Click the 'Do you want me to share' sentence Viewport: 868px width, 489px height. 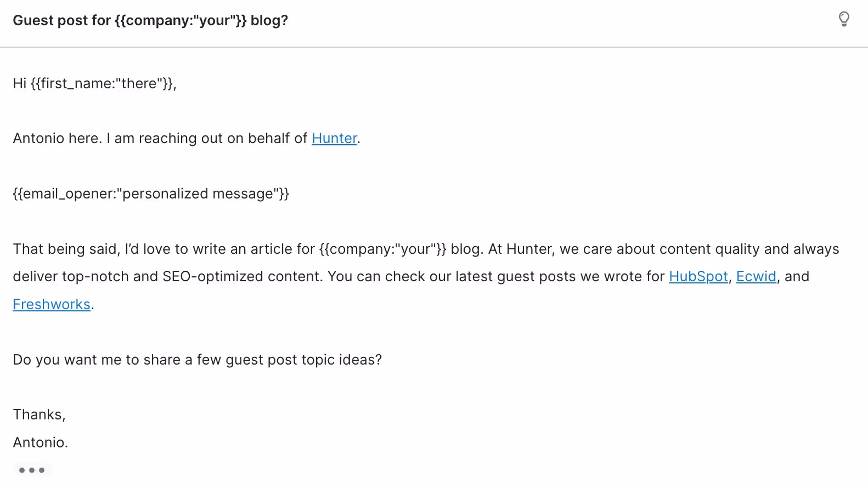[198, 360]
